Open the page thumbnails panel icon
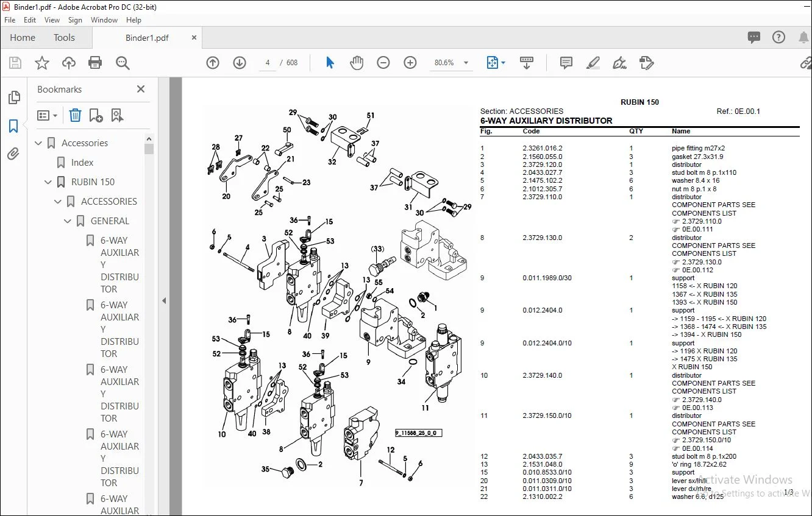This screenshot has width=812, height=516. (x=13, y=97)
